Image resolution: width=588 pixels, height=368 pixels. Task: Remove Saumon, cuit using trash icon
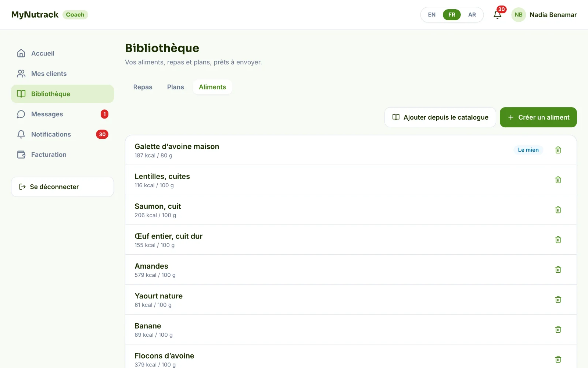tap(558, 210)
